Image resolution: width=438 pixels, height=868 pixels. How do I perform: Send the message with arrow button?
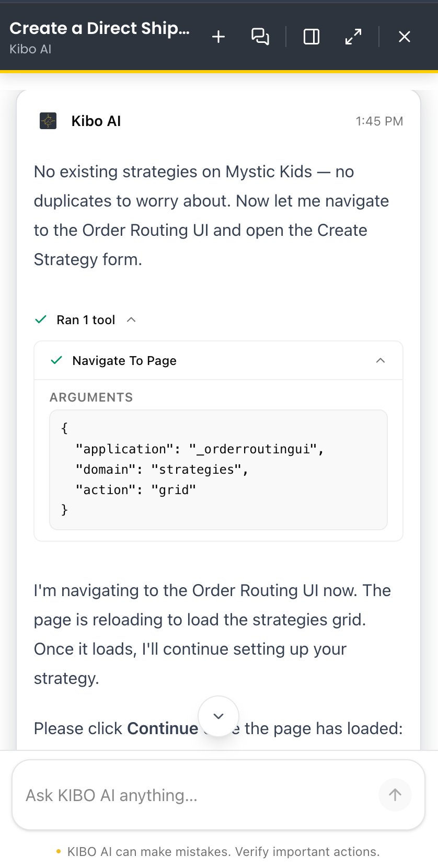tap(395, 795)
